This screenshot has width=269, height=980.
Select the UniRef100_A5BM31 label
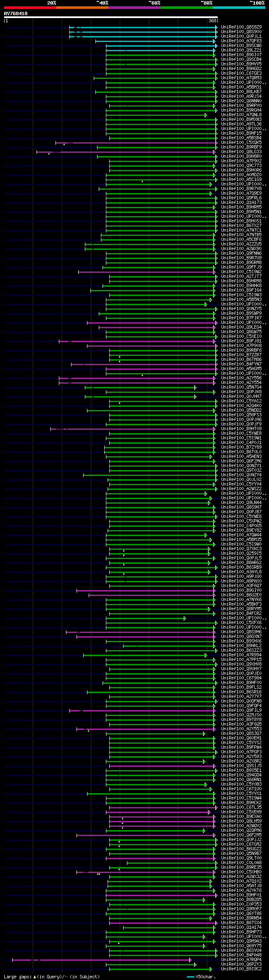[x=241, y=87]
